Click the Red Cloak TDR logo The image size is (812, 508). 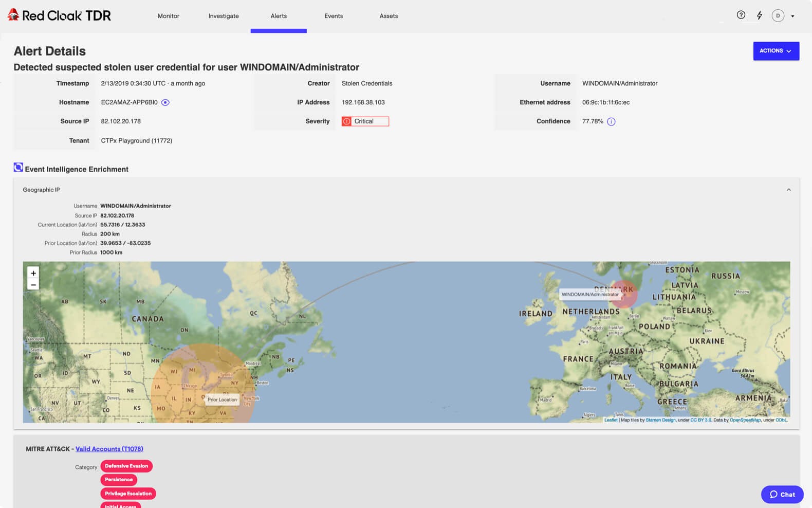pyautogui.click(x=59, y=15)
